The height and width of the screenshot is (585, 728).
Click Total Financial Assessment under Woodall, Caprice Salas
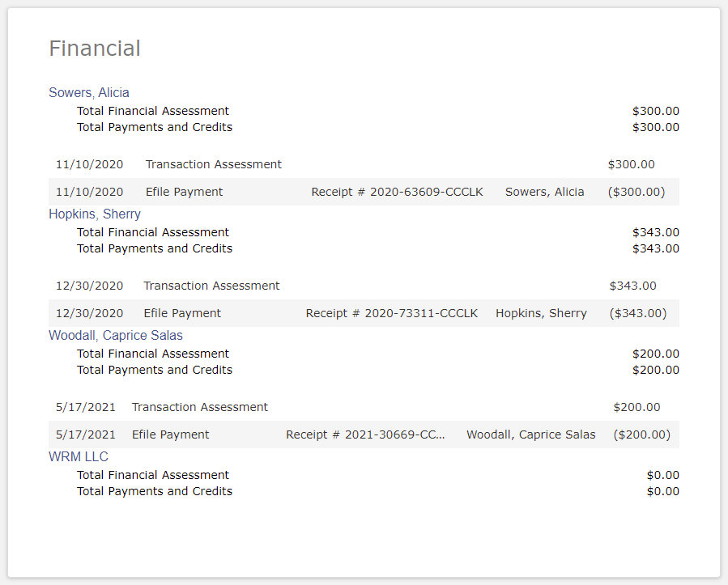click(153, 354)
